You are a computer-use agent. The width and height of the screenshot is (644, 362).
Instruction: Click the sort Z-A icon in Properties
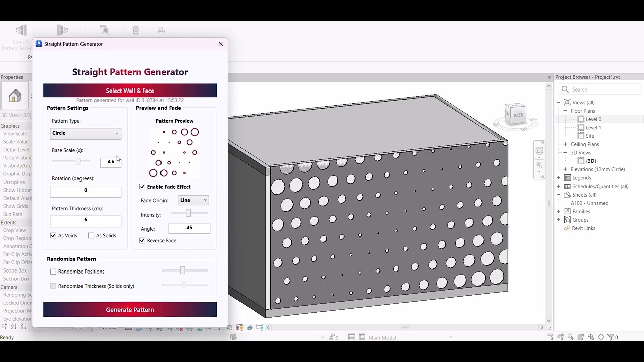(x=24, y=327)
